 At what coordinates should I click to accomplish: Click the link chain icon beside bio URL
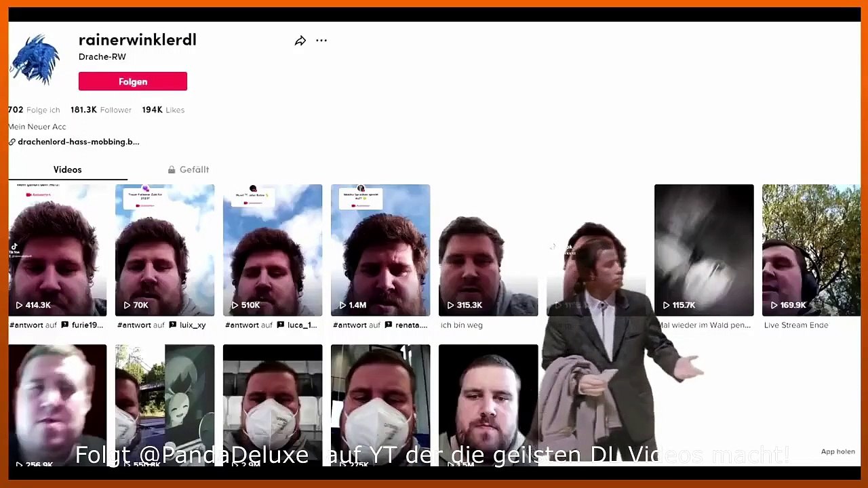12,142
